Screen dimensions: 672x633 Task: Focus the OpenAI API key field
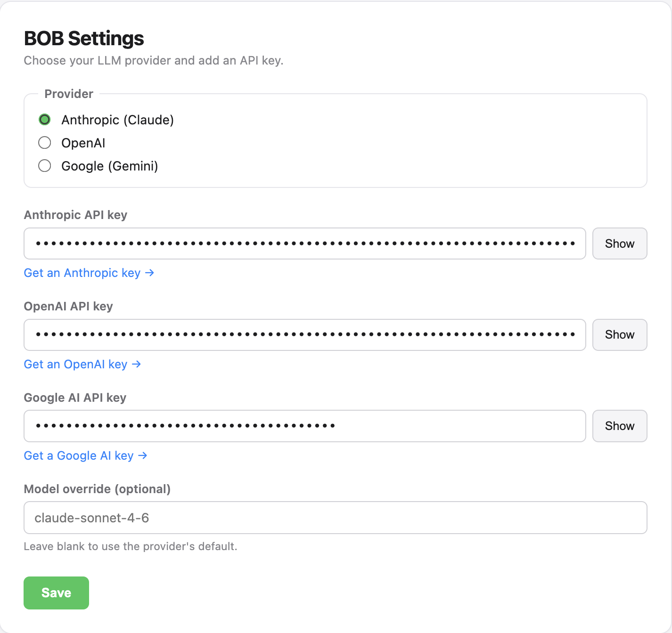[305, 335]
